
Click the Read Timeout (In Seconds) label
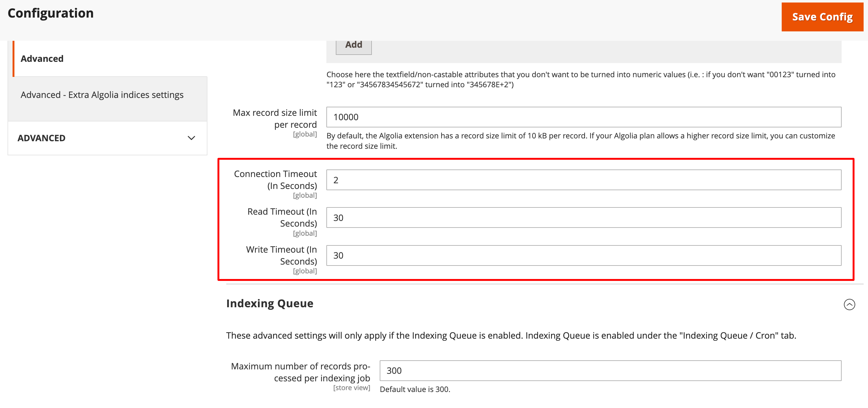(x=282, y=217)
